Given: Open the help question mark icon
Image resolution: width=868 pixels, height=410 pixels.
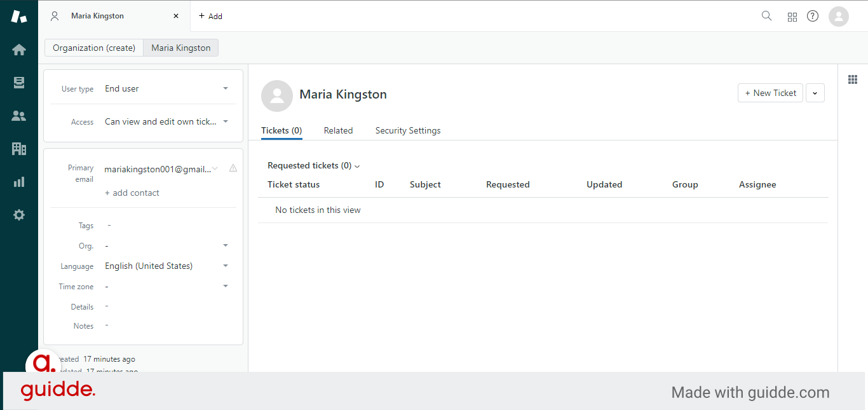Looking at the screenshot, I should point(812,16).
